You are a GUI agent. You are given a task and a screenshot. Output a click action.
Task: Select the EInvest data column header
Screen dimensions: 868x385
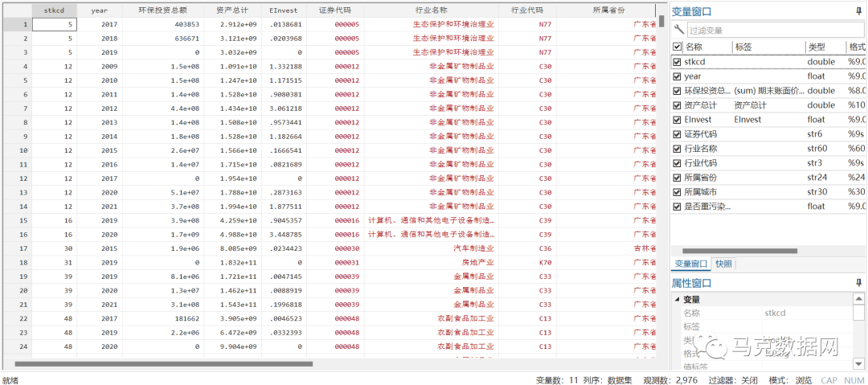[284, 10]
